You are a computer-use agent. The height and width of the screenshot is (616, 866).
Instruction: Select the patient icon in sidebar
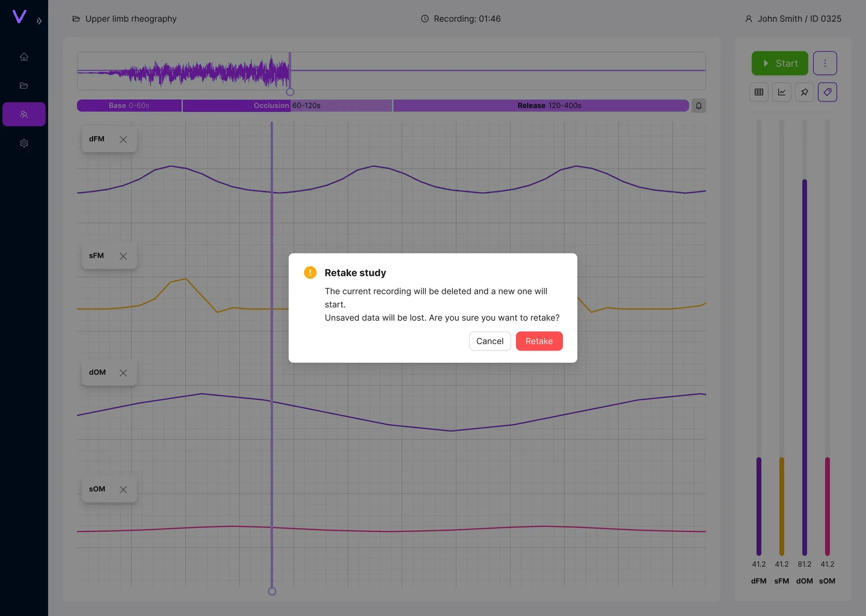(x=24, y=114)
